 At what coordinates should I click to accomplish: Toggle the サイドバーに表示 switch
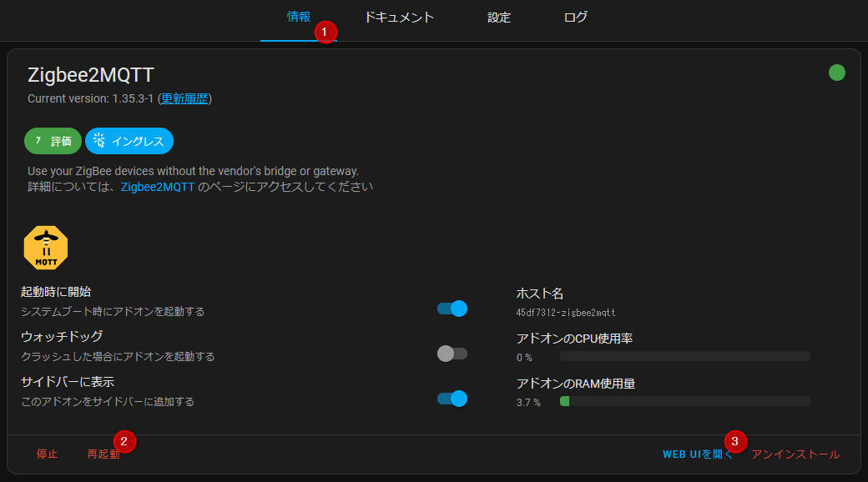[x=452, y=399]
